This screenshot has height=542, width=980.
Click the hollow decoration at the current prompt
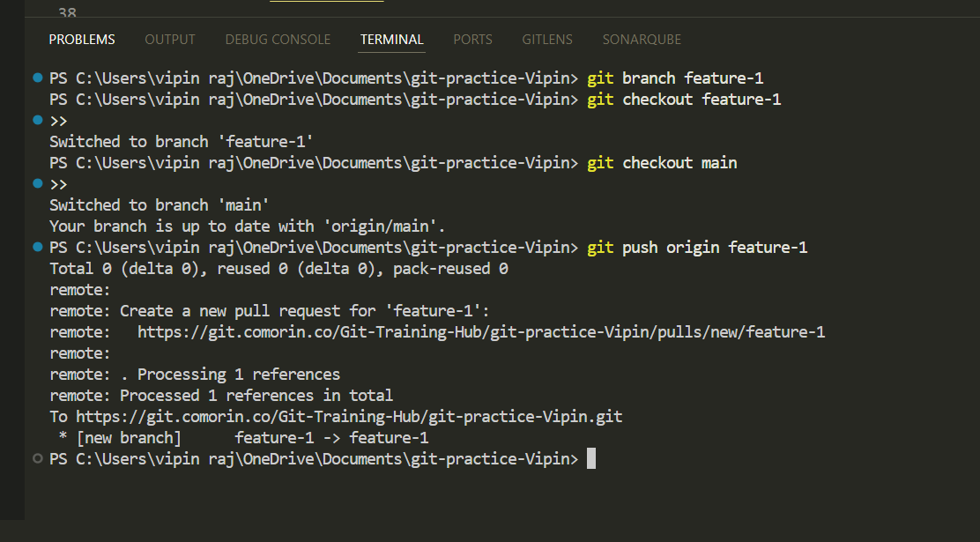tap(37, 458)
